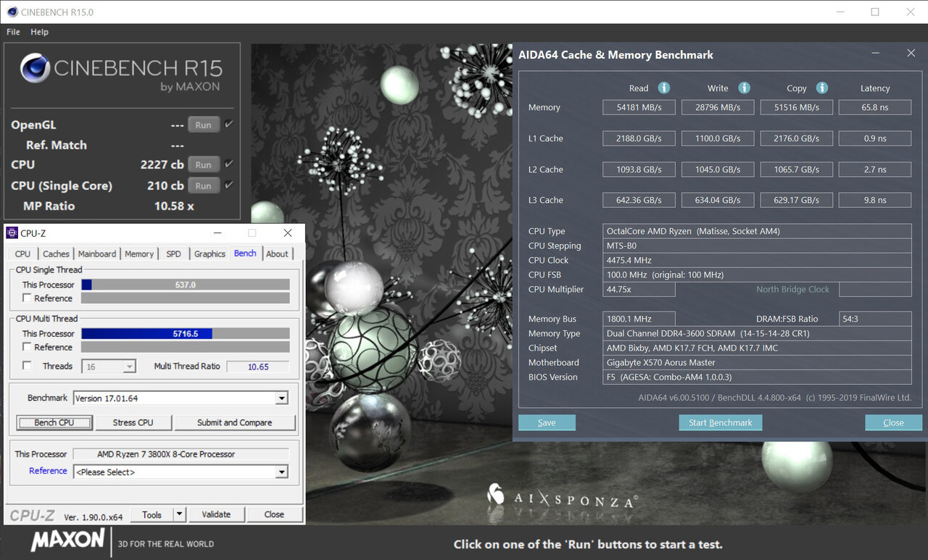Switch to the Memory tab in CPU-Z
The width and height of the screenshot is (928, 560).
point(138,254)
